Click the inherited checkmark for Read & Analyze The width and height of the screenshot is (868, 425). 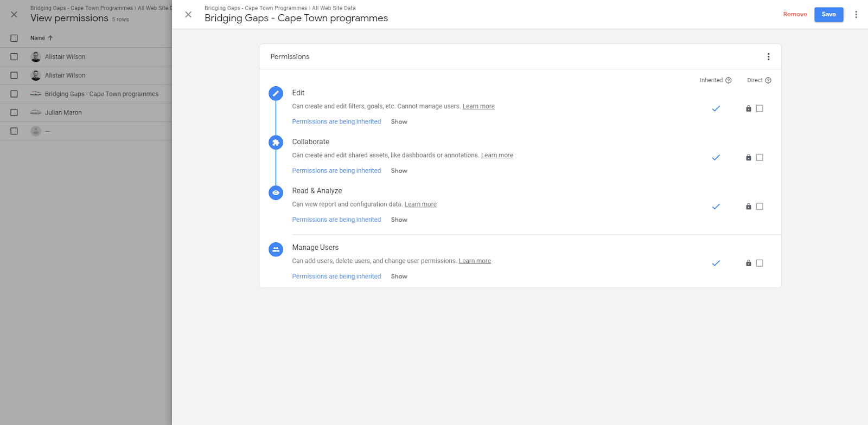coord(716,207)
